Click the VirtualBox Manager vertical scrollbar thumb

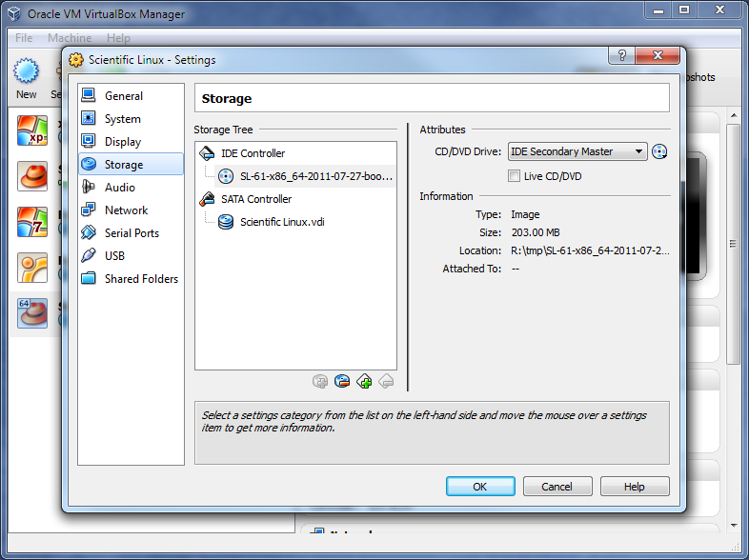point(734,244)
